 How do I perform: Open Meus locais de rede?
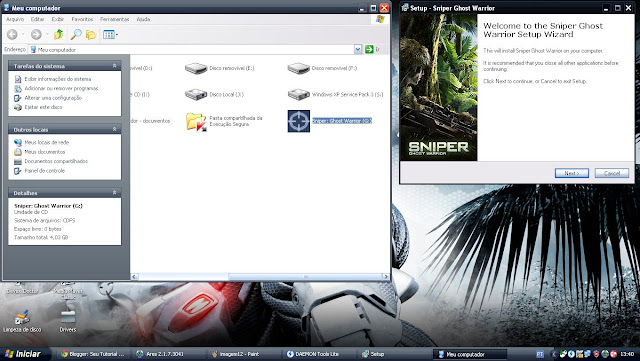click(47, 142)
